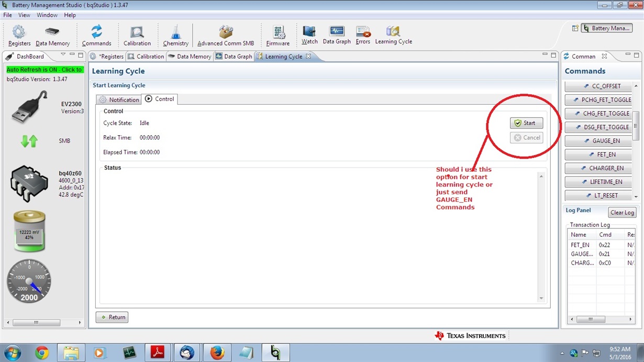Switch to the Calibration editor tab
Image resolution: width=644 pixels, height=362 pixels.
(146, 56)
